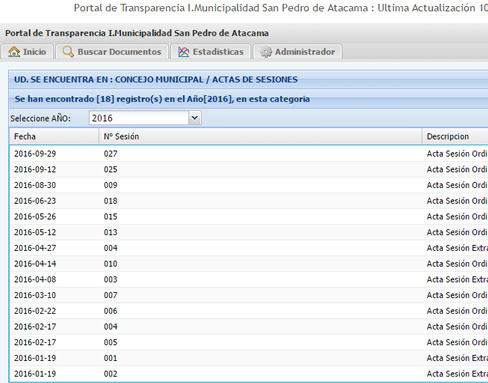Select the row dated 2016-04-08
Screen dimensions: 488x383
[x=249, y=279]
